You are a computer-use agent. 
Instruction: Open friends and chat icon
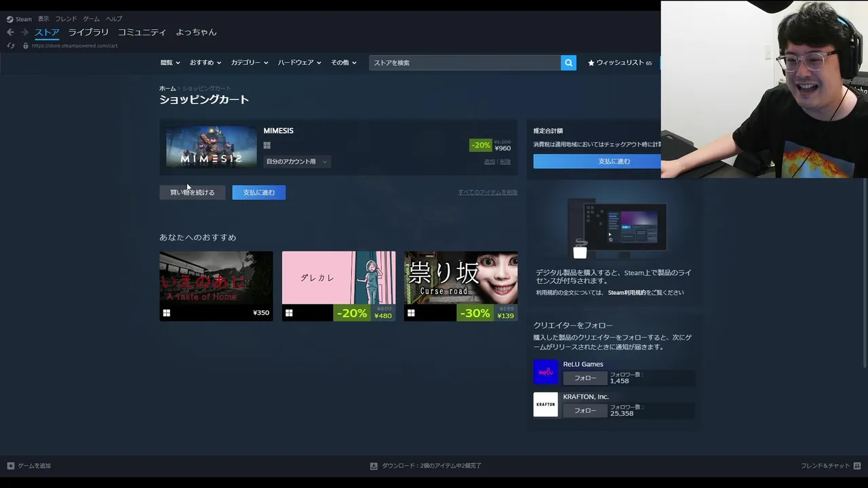tap(857, 466)
